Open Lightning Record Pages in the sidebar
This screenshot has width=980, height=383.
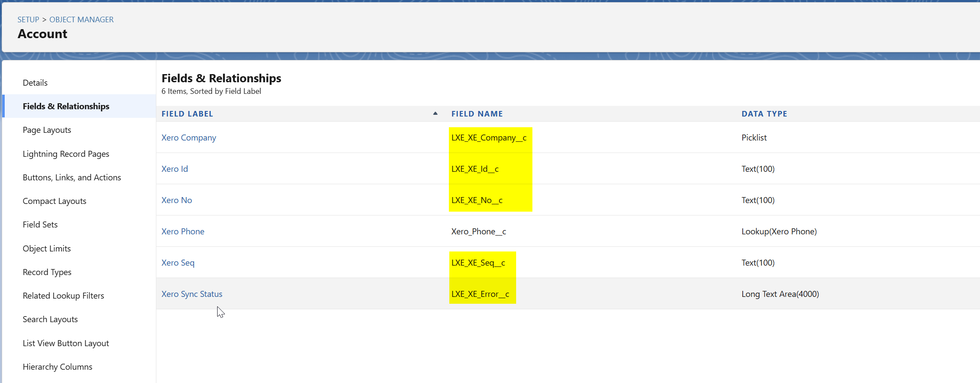[66, 154]
